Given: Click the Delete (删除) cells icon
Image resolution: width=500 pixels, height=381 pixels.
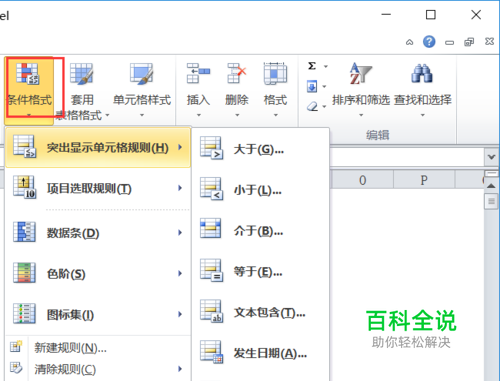Looking at the screenshot, I should (x=237, y=73).
